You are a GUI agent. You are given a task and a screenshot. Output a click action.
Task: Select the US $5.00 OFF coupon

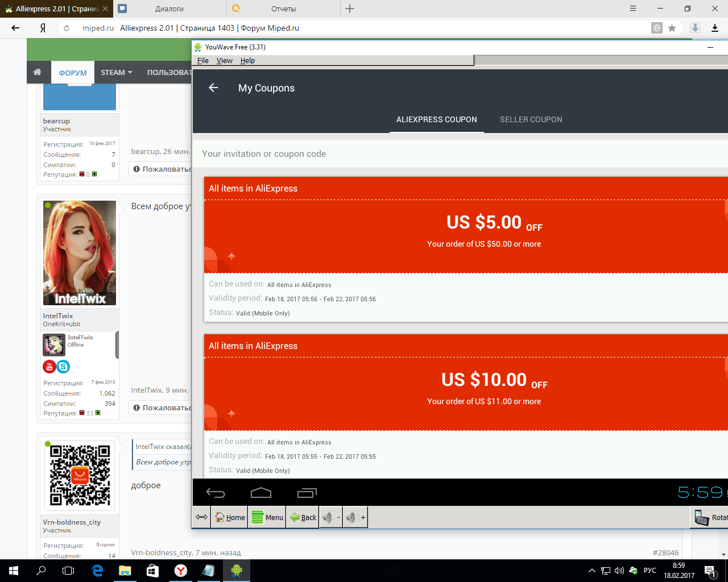pyautogui.click(x=466, y=250)
